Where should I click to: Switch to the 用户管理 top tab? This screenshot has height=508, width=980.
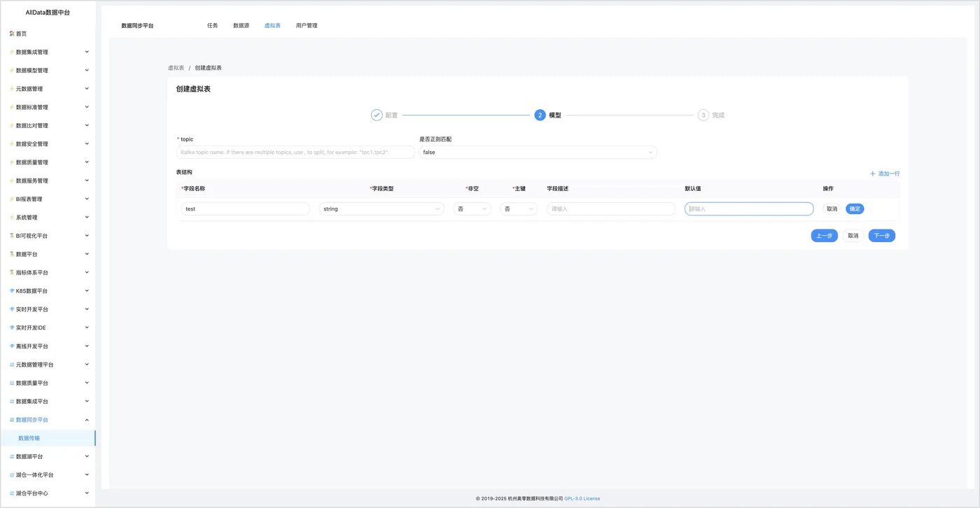tap(307, 25)
